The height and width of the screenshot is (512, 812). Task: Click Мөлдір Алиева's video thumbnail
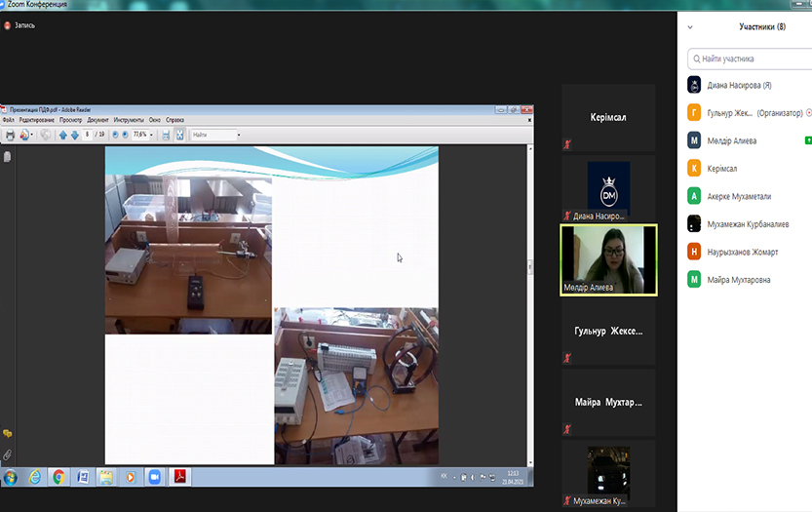(608, 259)
